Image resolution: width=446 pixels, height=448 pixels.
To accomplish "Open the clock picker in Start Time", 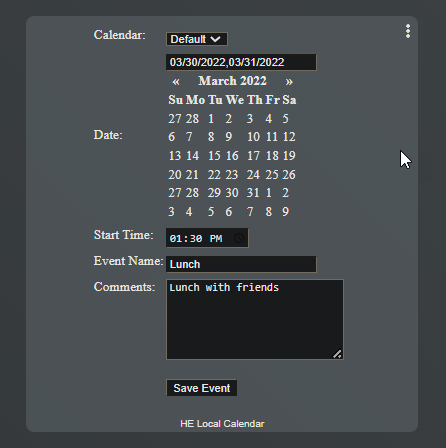I will pyautogui.click(x=239, y=238).
